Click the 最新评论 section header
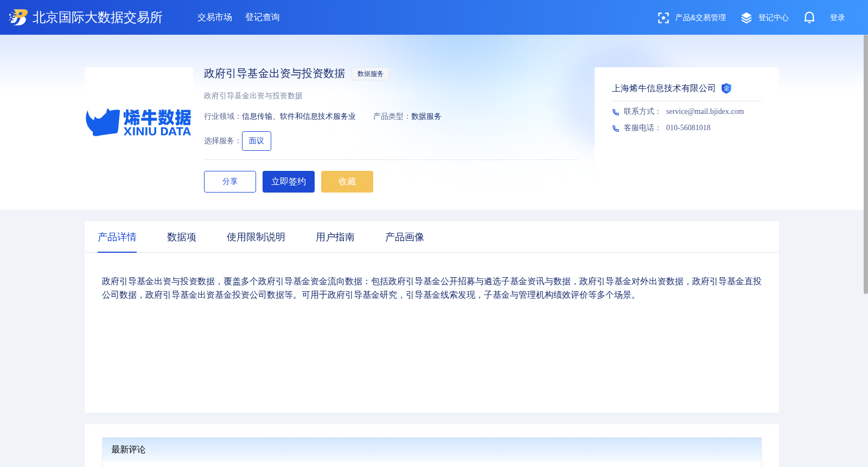 [432, 450]
